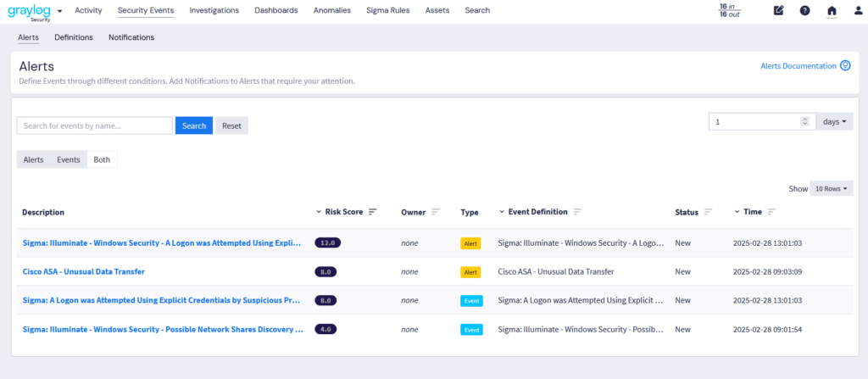
Task: Go to home via house icon
Action: [832, 11]
